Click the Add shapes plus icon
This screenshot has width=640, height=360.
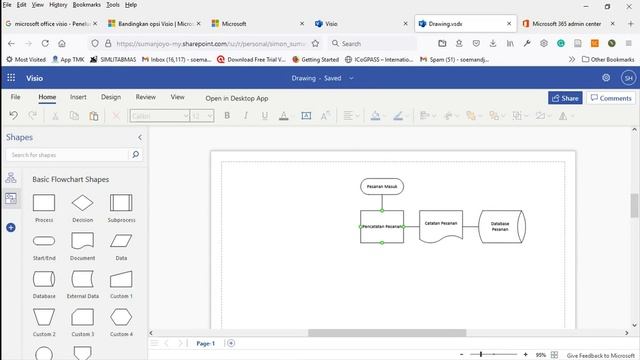coord(11,227)
